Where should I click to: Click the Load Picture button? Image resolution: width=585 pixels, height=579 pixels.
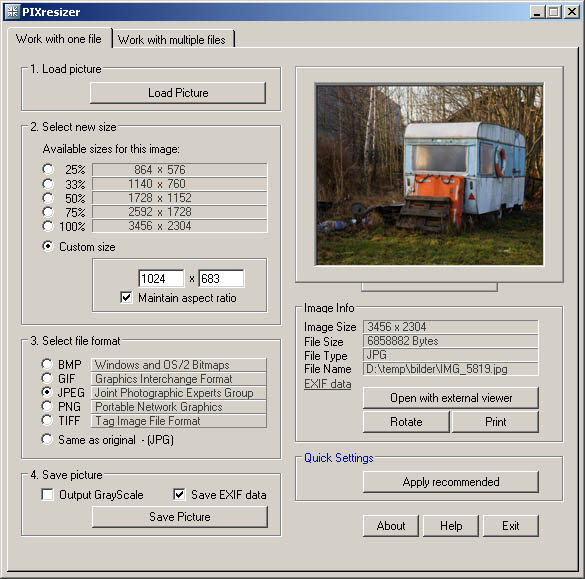pyautogui.click(x=178, y=93)
